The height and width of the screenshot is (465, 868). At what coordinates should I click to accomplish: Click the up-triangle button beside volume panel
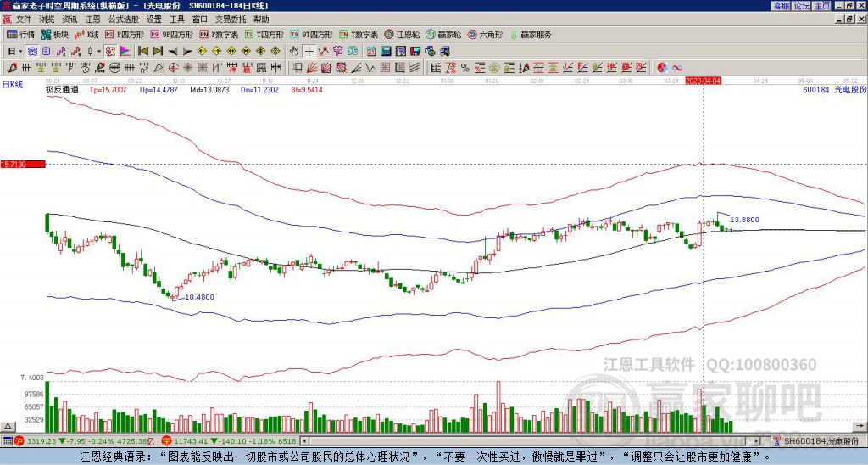8,426
